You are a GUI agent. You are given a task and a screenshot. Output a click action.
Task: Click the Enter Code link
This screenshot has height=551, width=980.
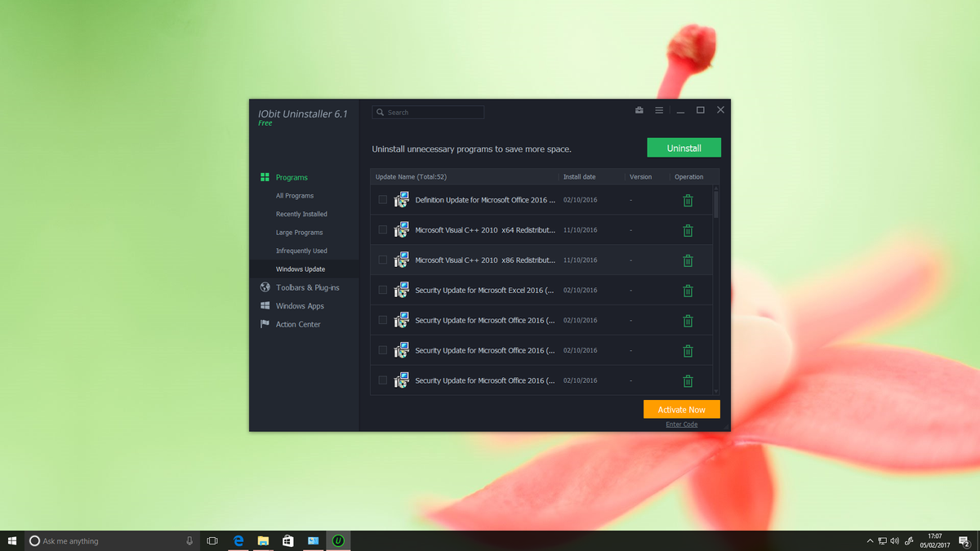681,424
